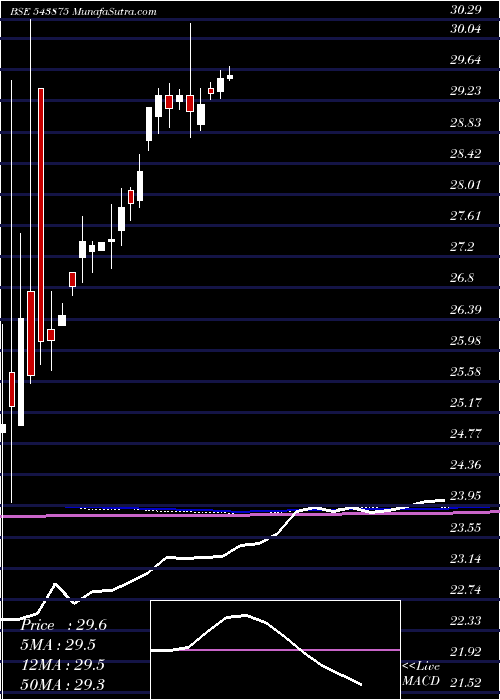This screenshot has height=700, width=500.
Task: Click the 29.23 price axis label
Action: pyautogui.click(x=465, y=91)
